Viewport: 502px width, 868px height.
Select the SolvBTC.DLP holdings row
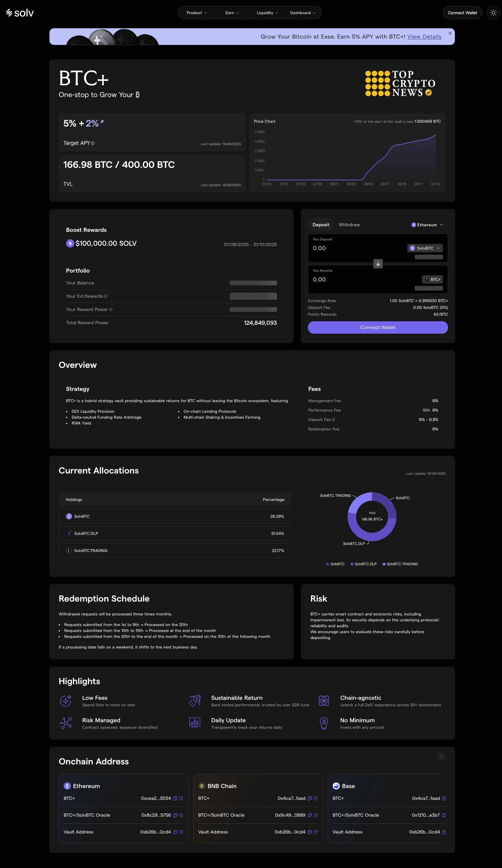tap(175, 533)
